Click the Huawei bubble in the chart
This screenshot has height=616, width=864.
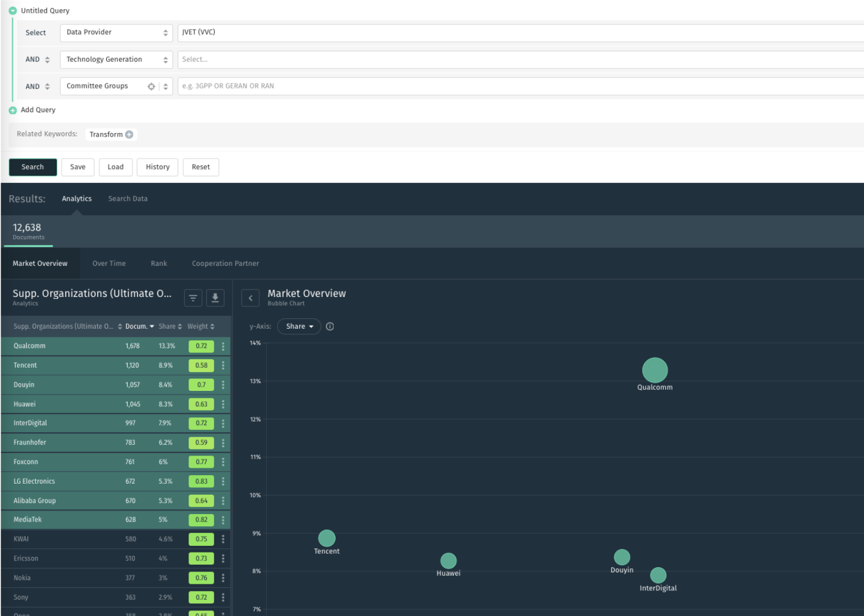point(448,561)
